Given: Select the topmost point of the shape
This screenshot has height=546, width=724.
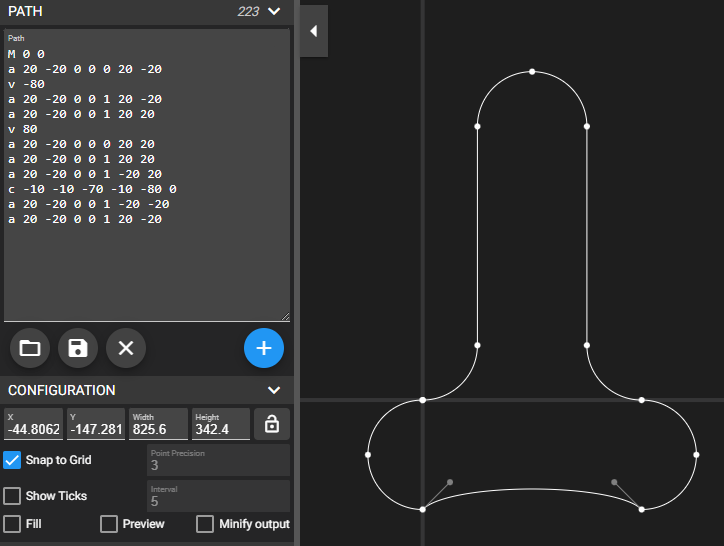Looking at the screenshot, I should point(532,72).
